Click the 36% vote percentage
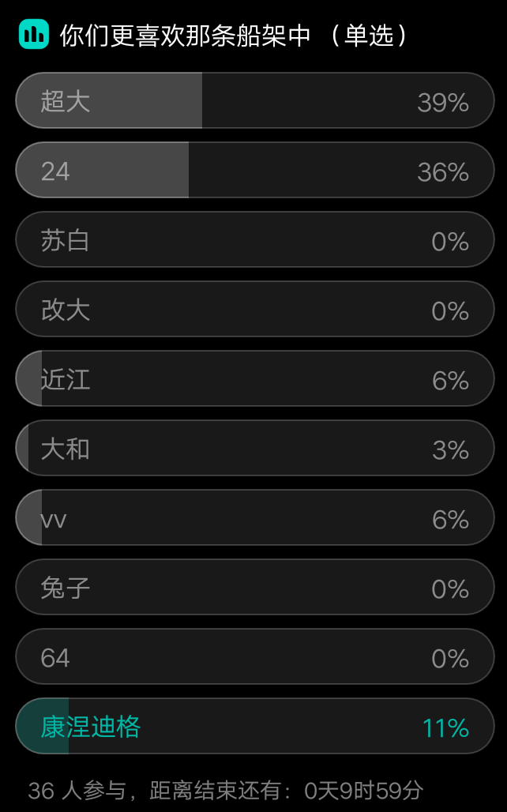Viewport: 507px width, 812px height. pyautogui.click(x=443, y=171)
